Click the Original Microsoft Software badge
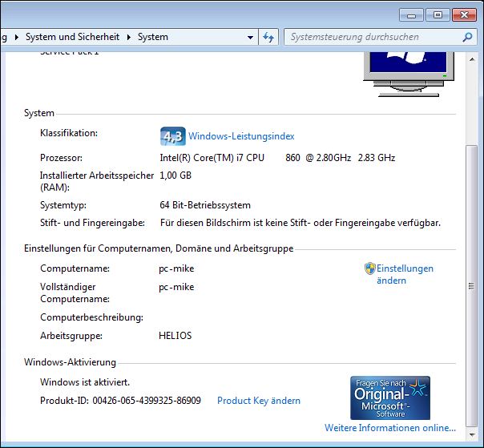The width and height of the screenshot is (484, 448). [x=390, y=398]
